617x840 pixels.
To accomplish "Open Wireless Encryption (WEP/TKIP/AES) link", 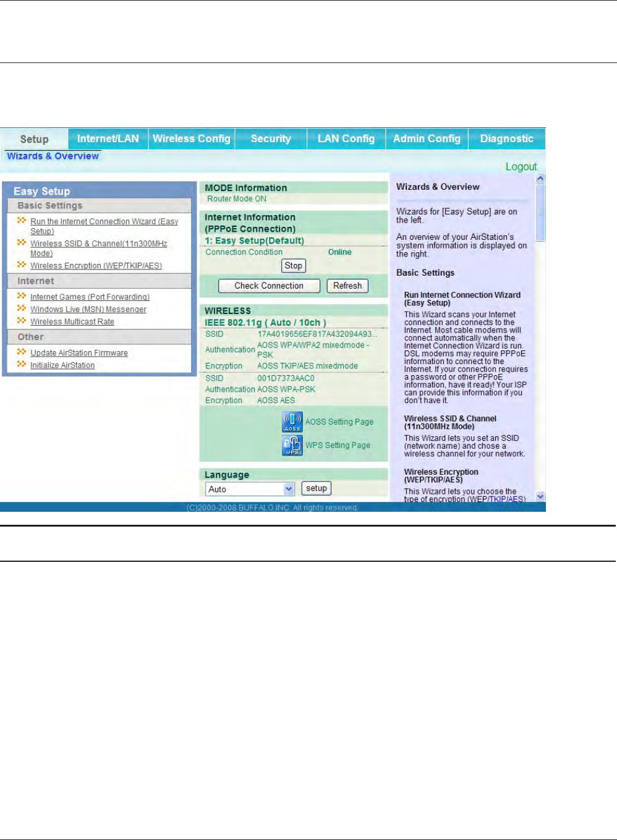I will (x=96, y=266).
